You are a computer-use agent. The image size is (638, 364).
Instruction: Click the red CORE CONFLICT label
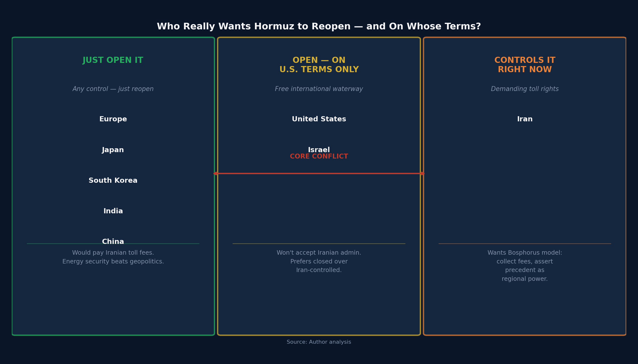click(319, 157)
